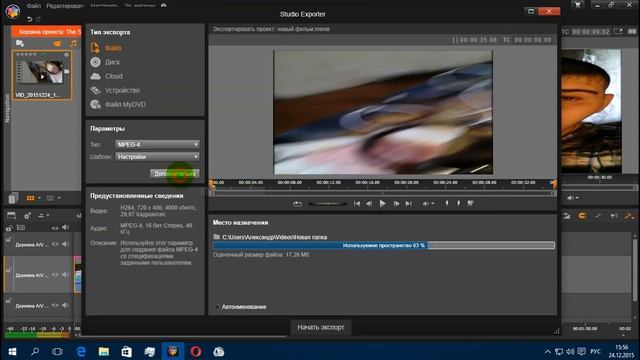The image size is (640, 360).
Task: Click destination path C:\Users\Александр\Videos\Новая папка
Action: [x=274, y=237]
